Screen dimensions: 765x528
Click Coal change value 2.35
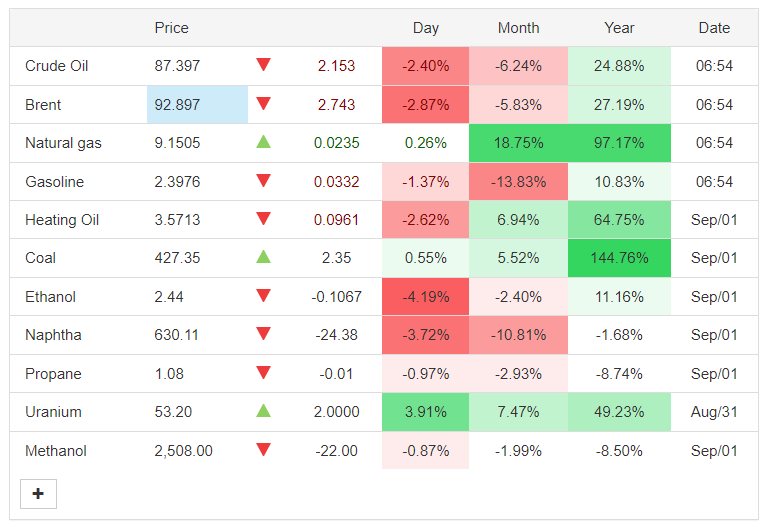click(336, 258)
